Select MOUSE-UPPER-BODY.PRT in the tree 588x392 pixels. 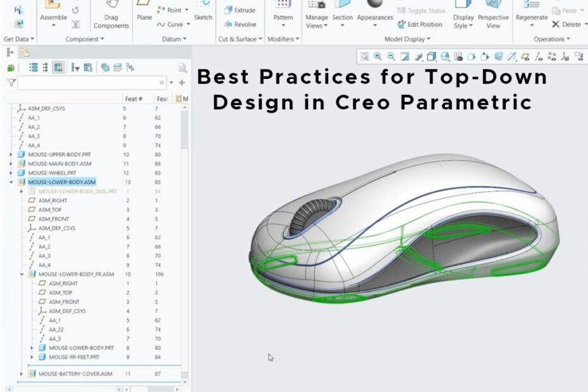point(59,154)
